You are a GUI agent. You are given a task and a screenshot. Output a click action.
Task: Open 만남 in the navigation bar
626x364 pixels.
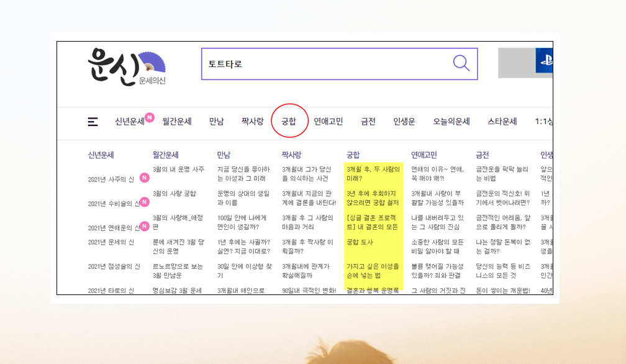click(x=216, y=121)
